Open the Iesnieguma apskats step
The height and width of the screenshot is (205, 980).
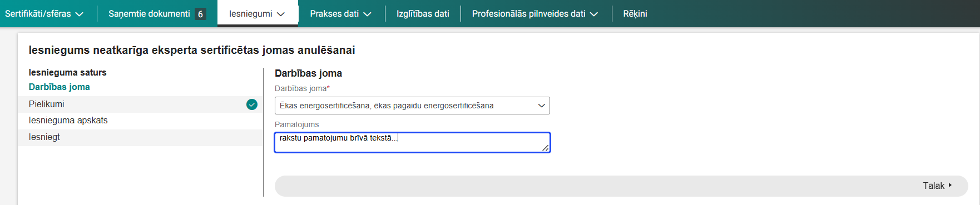click(x=140, y=121)
